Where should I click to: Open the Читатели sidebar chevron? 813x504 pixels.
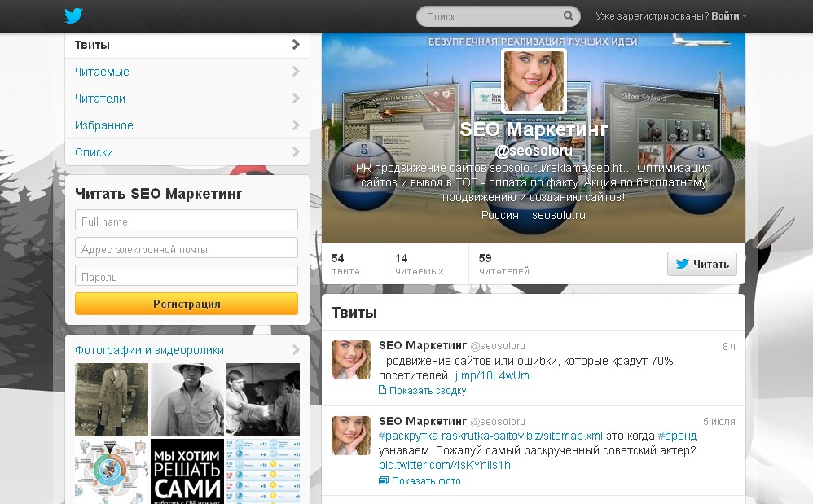[296, 99]
